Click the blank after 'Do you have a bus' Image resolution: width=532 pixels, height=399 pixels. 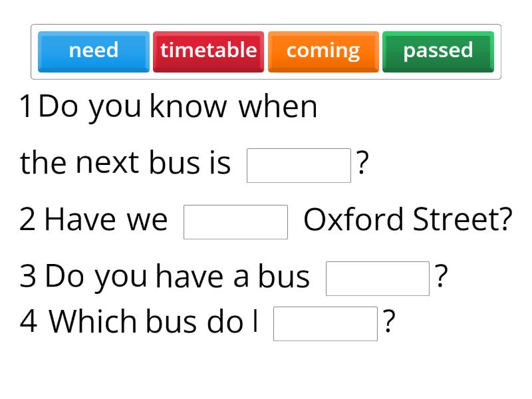[378, 278]
